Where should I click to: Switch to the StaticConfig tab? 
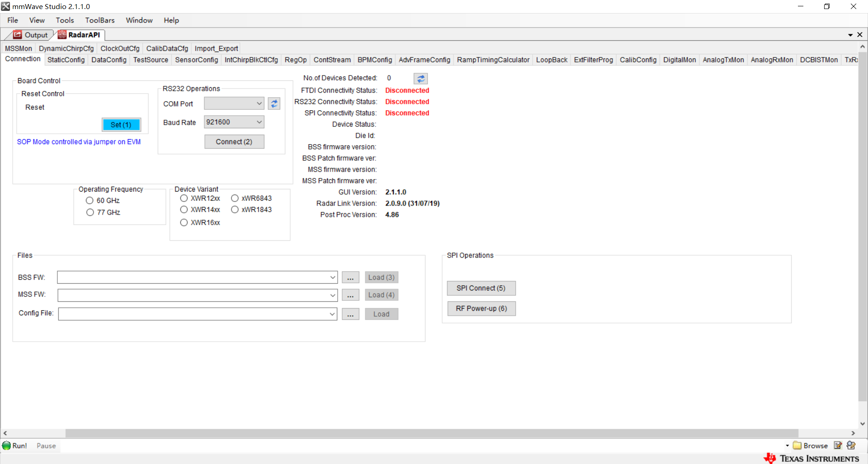point(66,60)
